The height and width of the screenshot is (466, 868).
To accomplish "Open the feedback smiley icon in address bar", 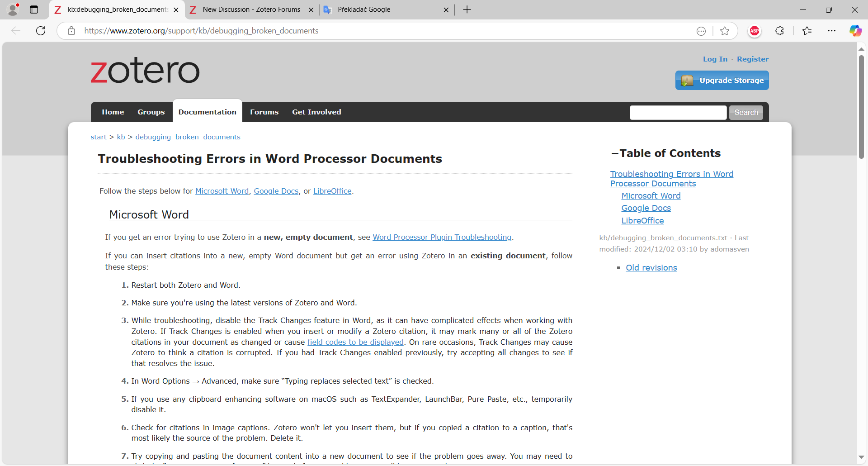I will [701, 31].
